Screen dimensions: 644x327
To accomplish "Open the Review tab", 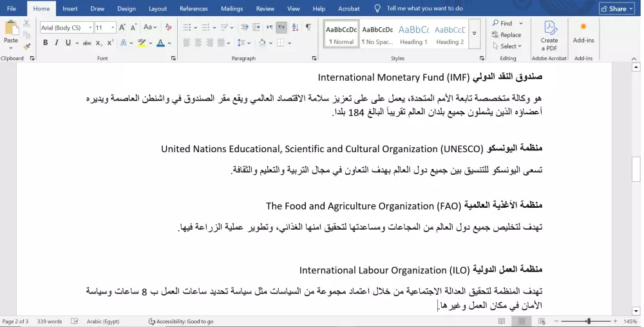I will 265,8.
